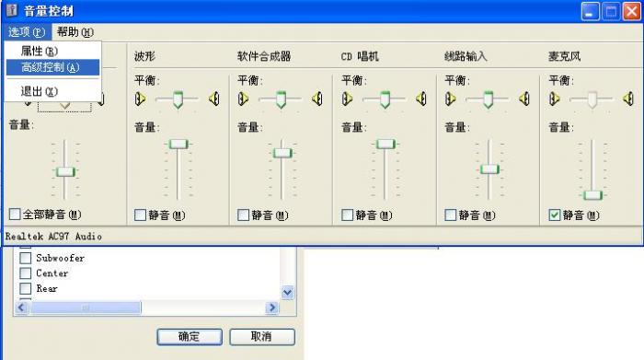Click 取消 button in properties dialog
Viewport: 644px width, 360px height.
(261, 337)
